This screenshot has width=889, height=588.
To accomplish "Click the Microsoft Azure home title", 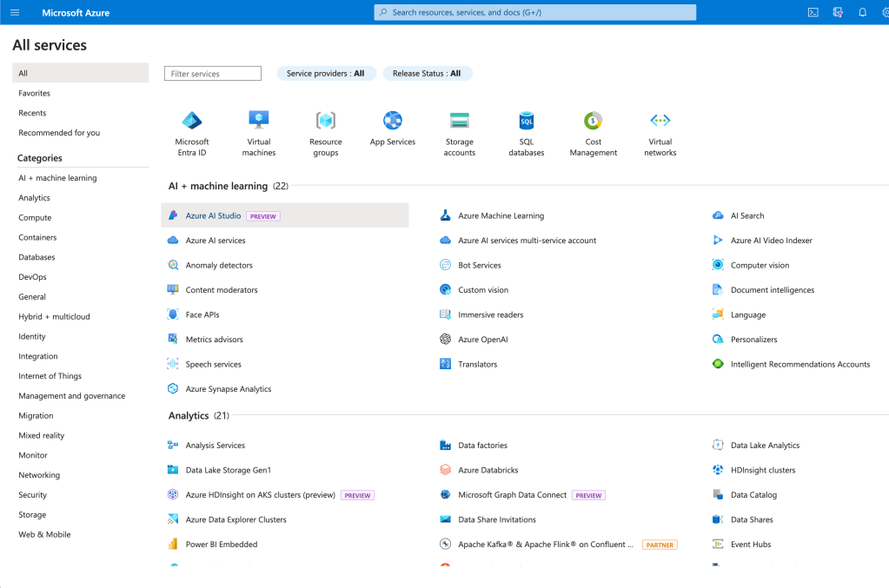I will pos(76,12).
